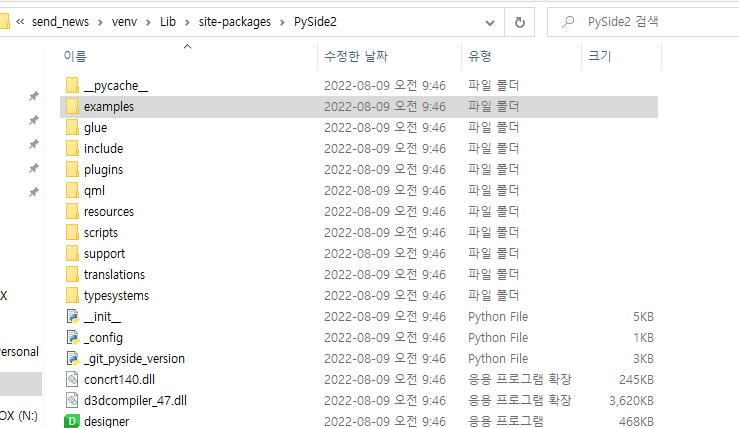Select the qml folder icon

coord(72,190)
